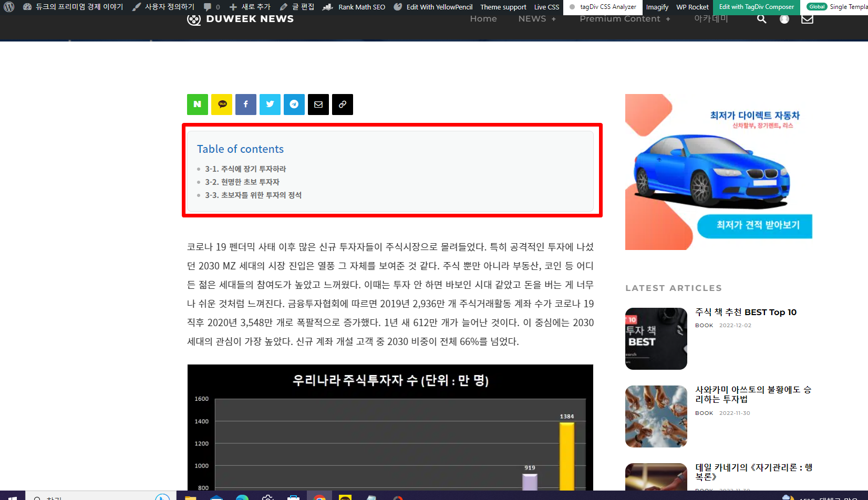Viewport: 868px width, 500px height.
Task: Open the comments bubble in admin bar
Action: tap(212, 7)
